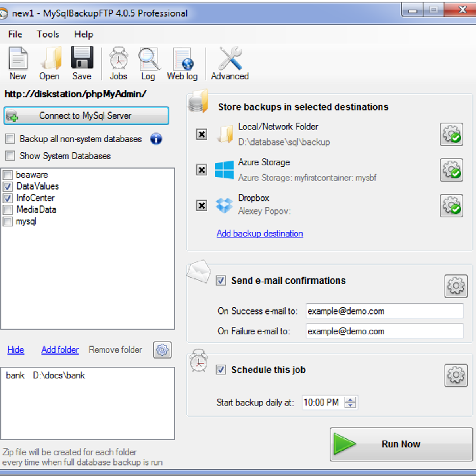Click Add backup destination link
Screen dimensions: 476x476
point(260,234)
